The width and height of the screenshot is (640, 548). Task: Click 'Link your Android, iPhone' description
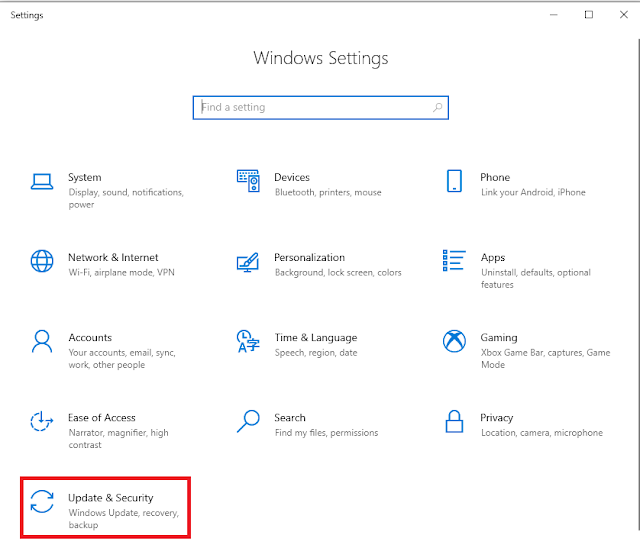coord(533,192)
